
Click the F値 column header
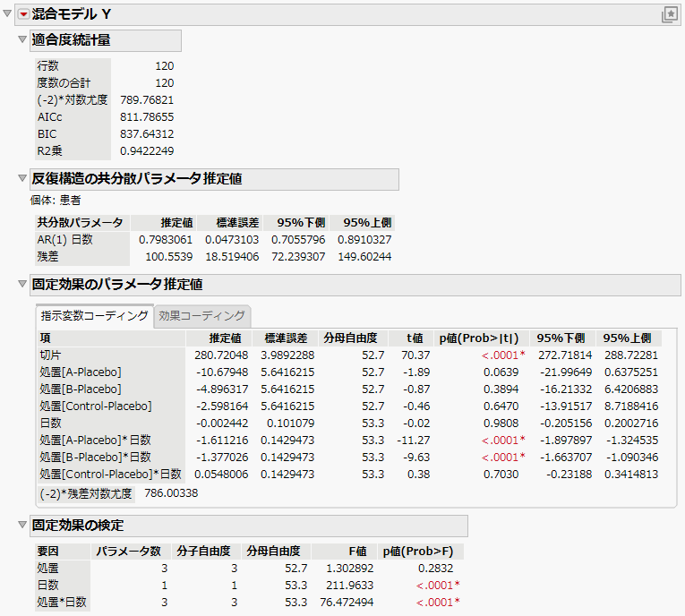[344, 552]
